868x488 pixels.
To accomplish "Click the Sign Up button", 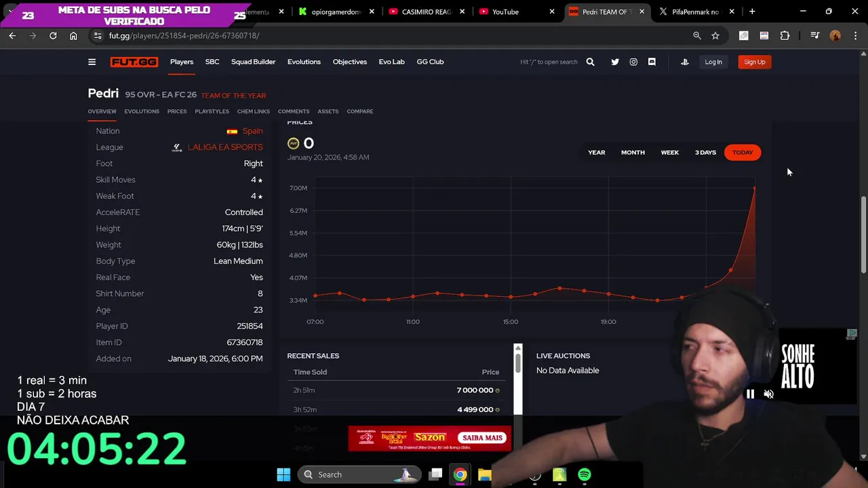I will coord(754,62).
